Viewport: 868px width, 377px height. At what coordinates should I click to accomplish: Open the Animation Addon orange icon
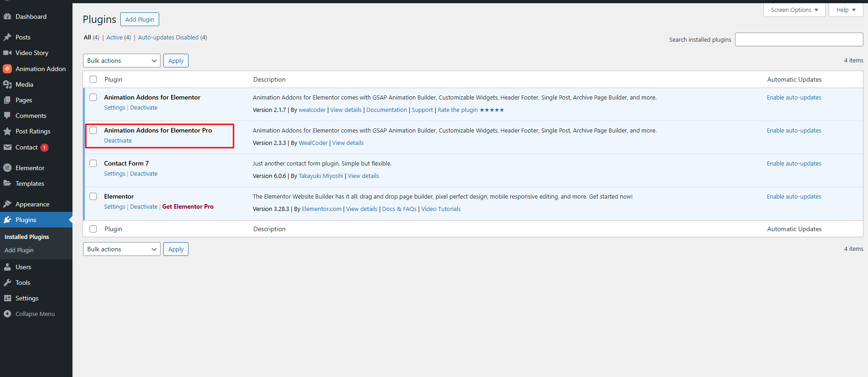[x=7, y=69]
